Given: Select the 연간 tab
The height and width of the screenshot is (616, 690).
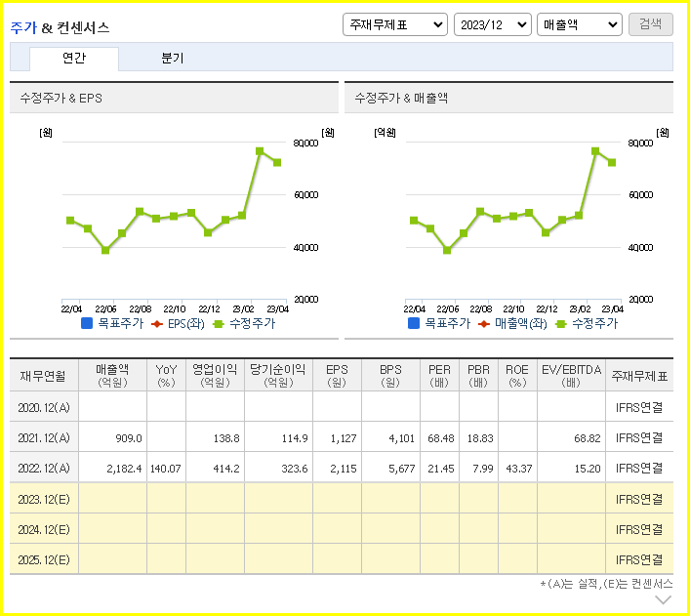Looking at the screenshot, I should point(74,59).
